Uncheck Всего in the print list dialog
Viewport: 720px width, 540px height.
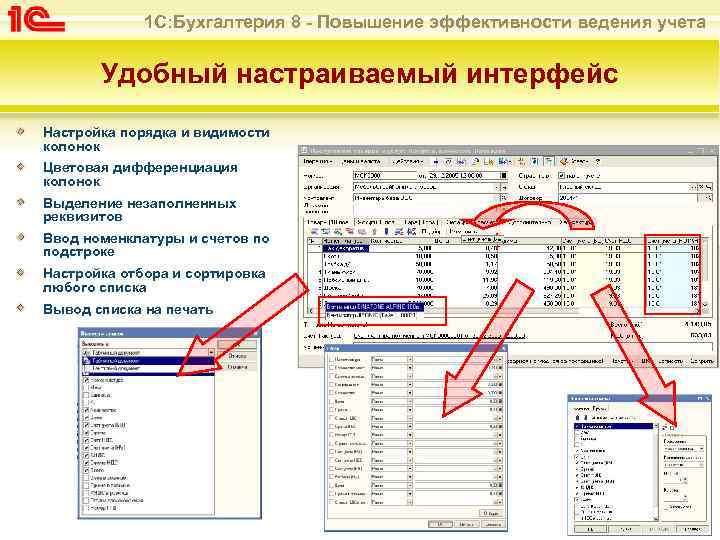(x=86, y=470)
